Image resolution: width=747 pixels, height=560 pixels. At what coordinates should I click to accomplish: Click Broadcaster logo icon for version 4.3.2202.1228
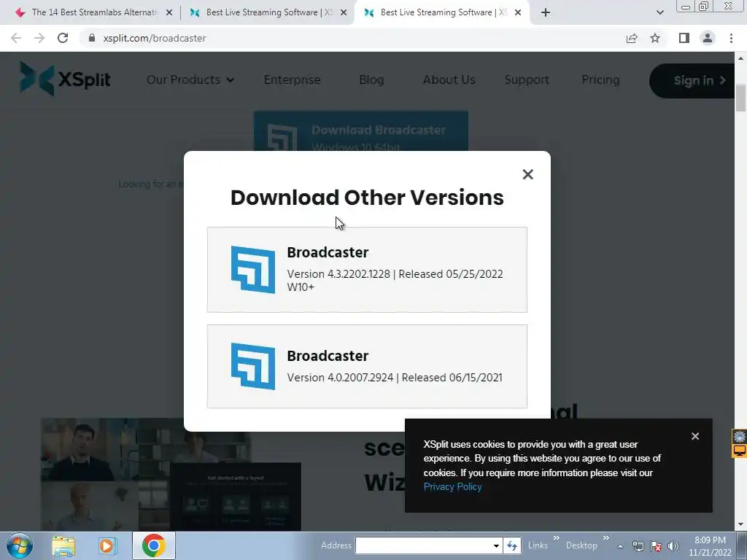point(253,270)
